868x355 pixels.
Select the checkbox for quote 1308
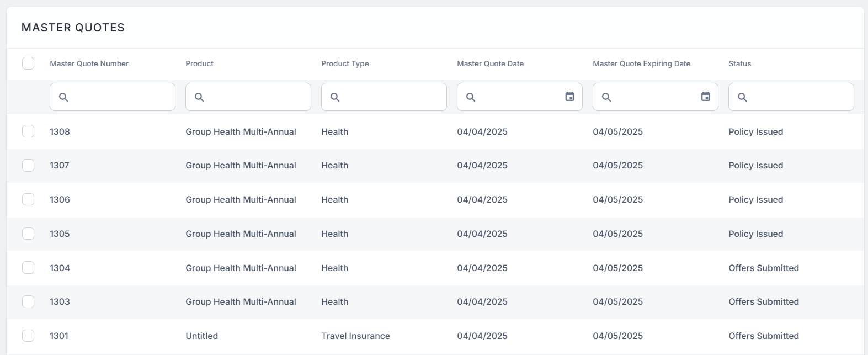coord(28,131)
